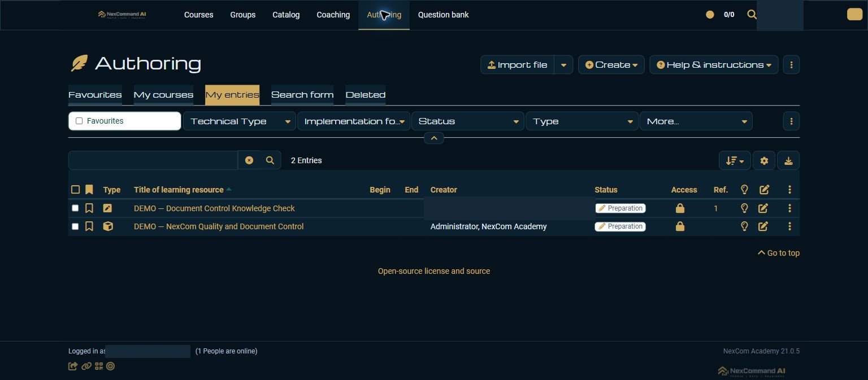This screenshot has width=868, height=380.
Task: Open table settings gear
Action: coord(764,161)
